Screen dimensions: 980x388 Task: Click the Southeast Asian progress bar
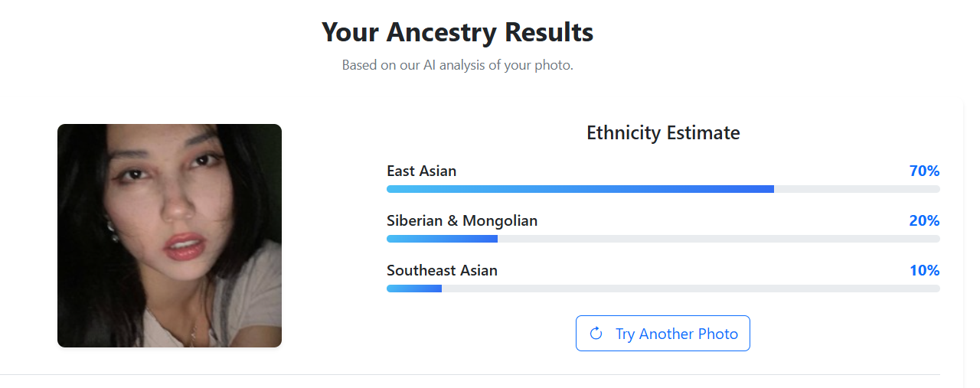click(663, 289)
